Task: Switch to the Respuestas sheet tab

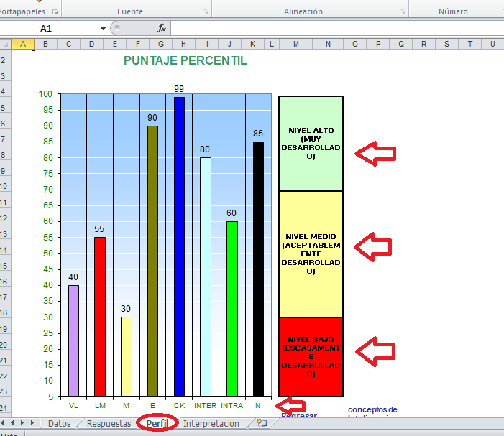Action: click(x=109, y=424)
